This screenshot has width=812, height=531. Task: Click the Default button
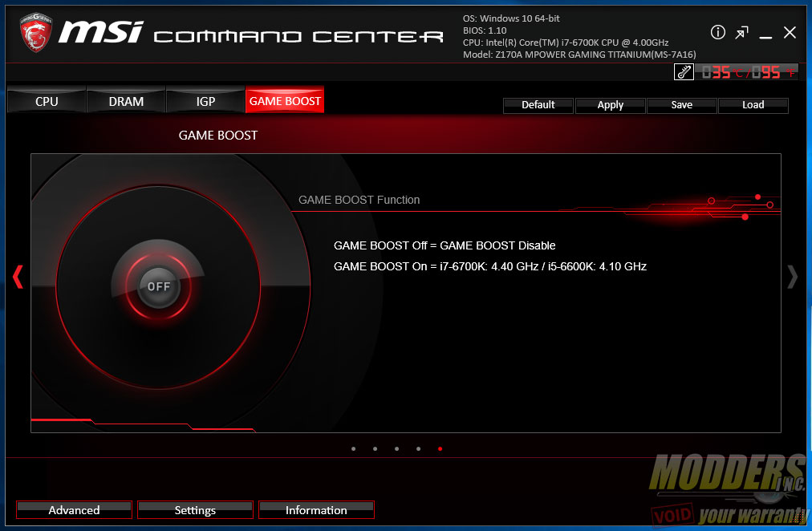[x=538, y=105]
